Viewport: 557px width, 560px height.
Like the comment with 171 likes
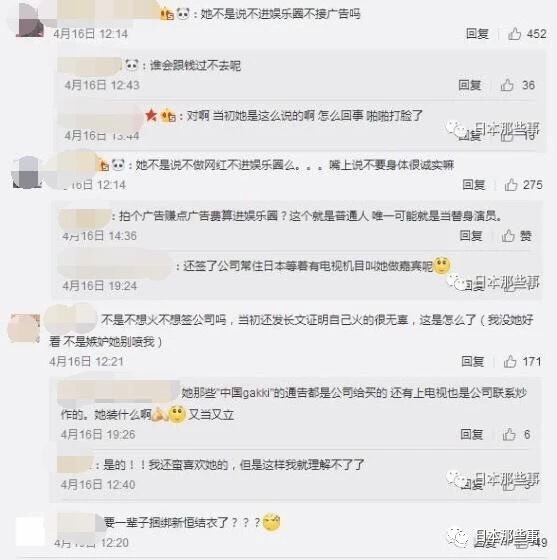pyautogui.click(x=510, y=361)
